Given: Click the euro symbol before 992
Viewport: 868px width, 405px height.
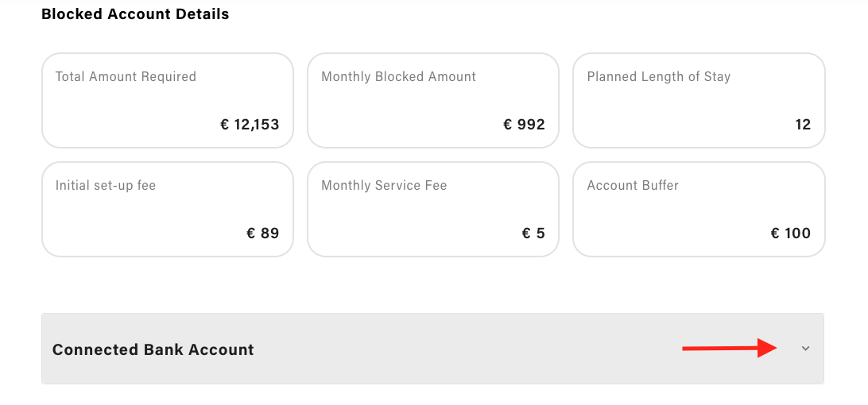Looking at the screenshot, I should tap(509, 125).
